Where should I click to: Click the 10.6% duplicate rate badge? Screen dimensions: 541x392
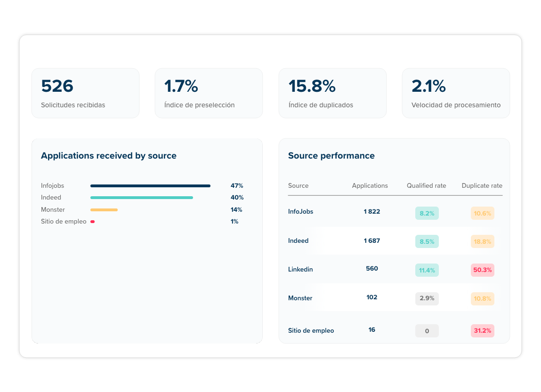point(482,213)
